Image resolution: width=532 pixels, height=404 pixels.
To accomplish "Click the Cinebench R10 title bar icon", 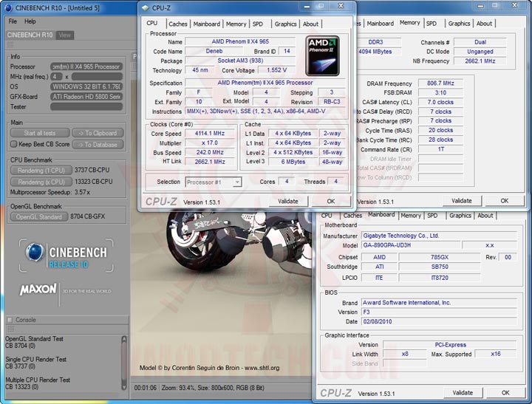I will point(8,7).
